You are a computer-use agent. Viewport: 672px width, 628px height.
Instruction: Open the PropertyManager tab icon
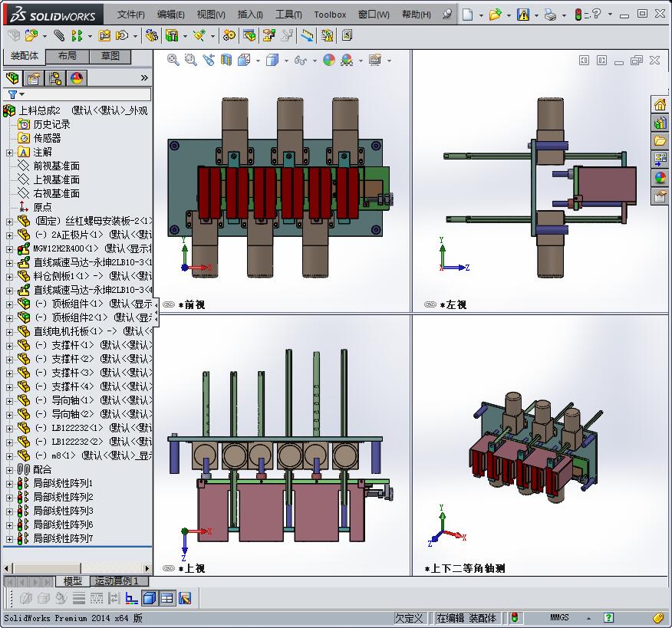tap(34, 78)
